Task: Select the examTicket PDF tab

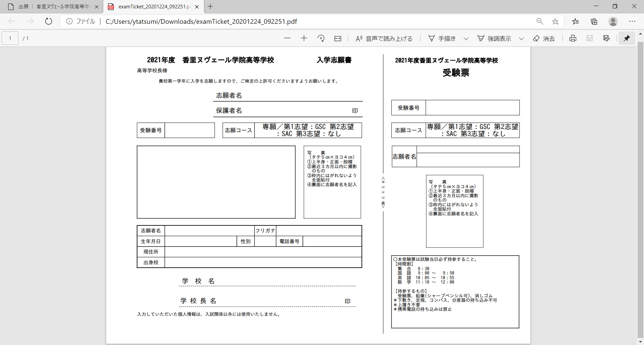Action: click(x=154, y=7)
